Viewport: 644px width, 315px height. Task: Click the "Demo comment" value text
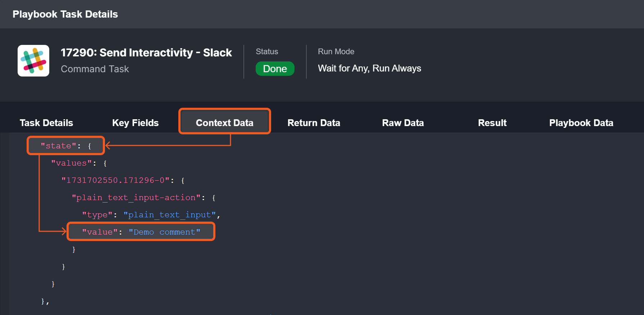pyautogui.click(x=164, y=232)
